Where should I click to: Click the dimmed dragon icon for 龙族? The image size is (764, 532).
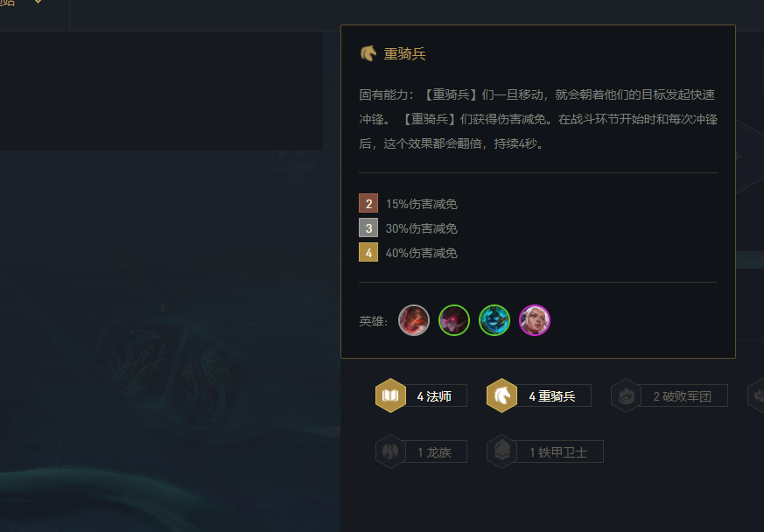point(390,451)
